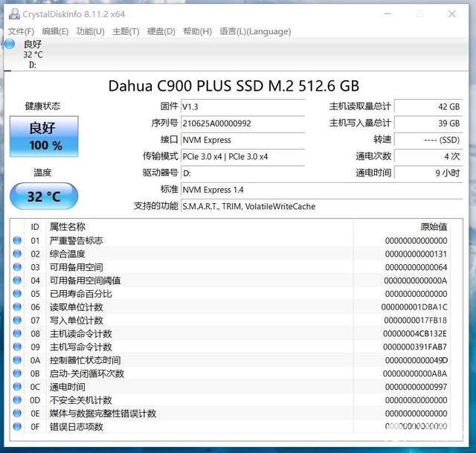
Task: Click the 良好 drive tab label at top
Action: click(x=33, y=44)
